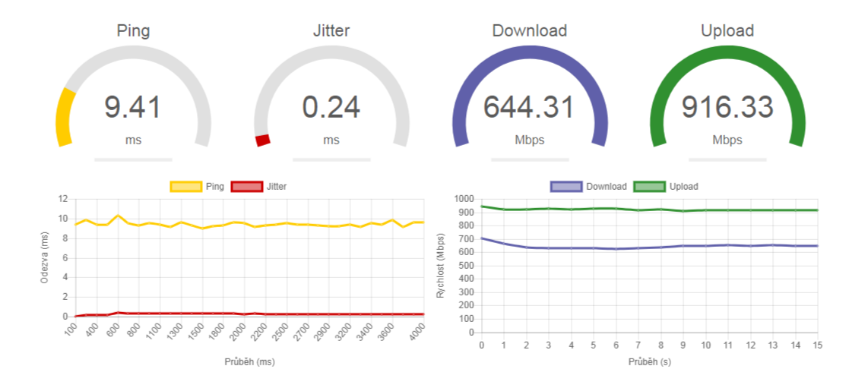Click the 500 tick on Rychlost axis
The width and height of the screenshot is (868, 388).
pyautogui.click(x=467, y=266)
